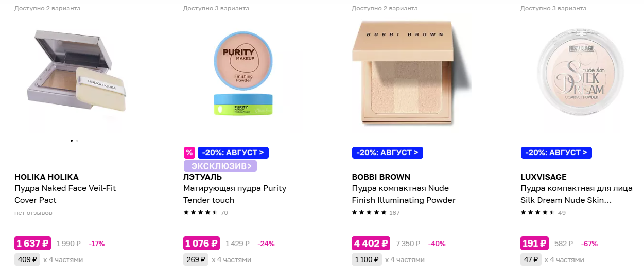
Task: Click -20% АВГУСТ badge under Purity powder
Action: tap(233, 153)
